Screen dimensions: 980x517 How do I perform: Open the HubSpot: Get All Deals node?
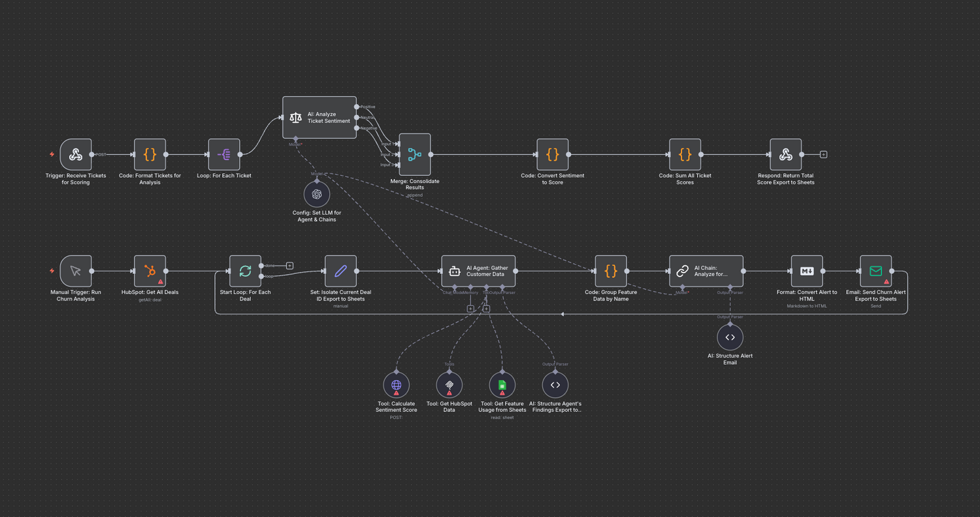(x=150, y=271)
